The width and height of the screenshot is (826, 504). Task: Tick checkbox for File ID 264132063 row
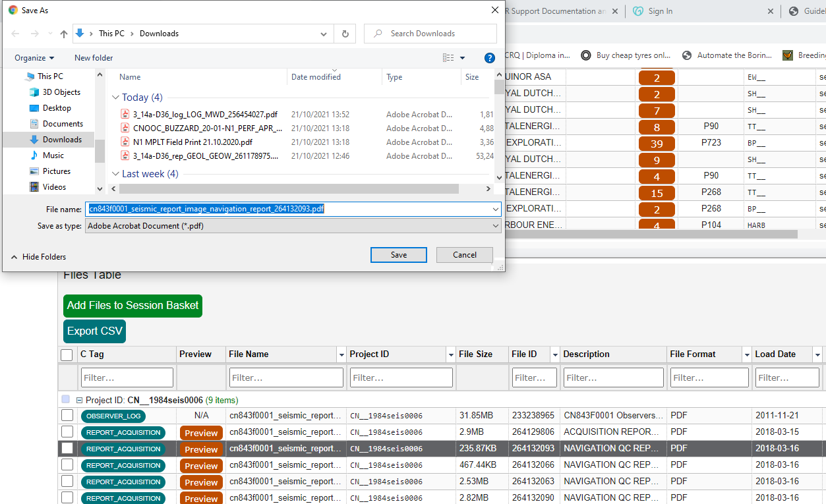(67, 482)
